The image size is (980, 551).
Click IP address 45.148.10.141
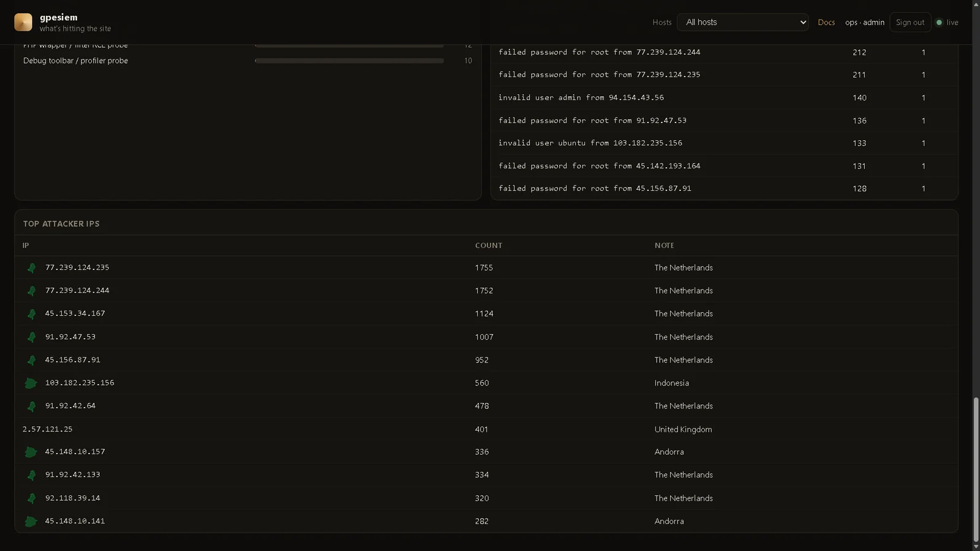tap(75, 521)
